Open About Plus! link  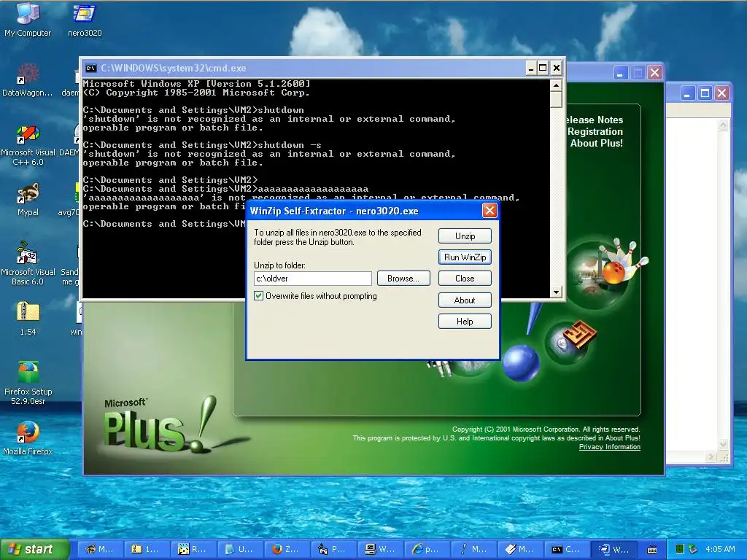tap(597, 143)
